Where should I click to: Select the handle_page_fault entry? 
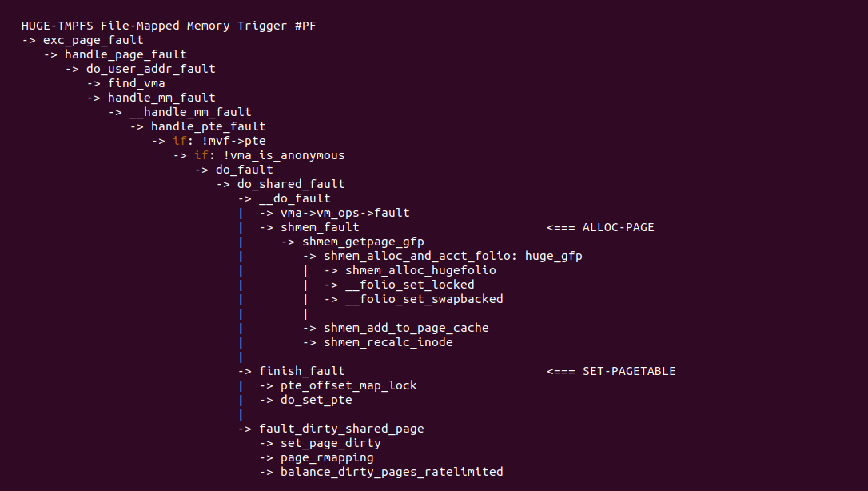125,54
